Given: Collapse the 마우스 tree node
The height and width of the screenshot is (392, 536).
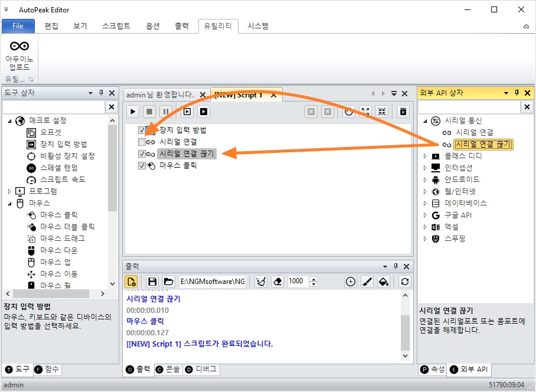Looking at the screenshot, I should (x=9, y=203).
